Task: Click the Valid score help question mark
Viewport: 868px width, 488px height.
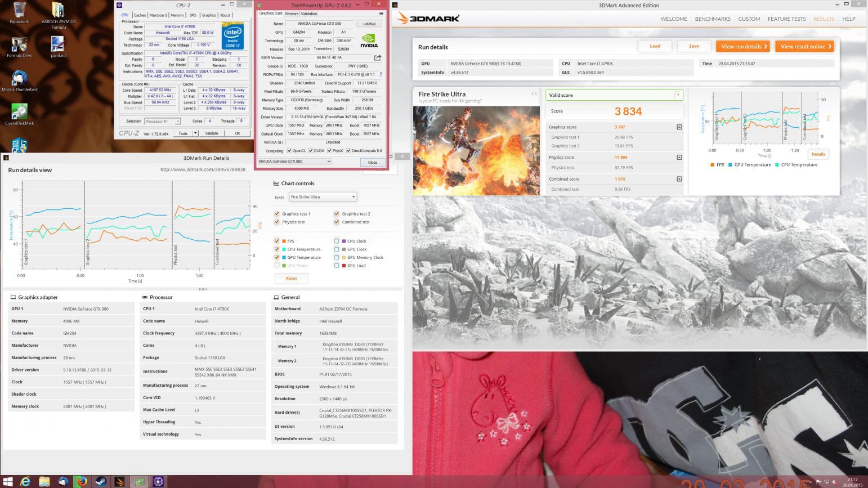Action: (x=678, y=95)
